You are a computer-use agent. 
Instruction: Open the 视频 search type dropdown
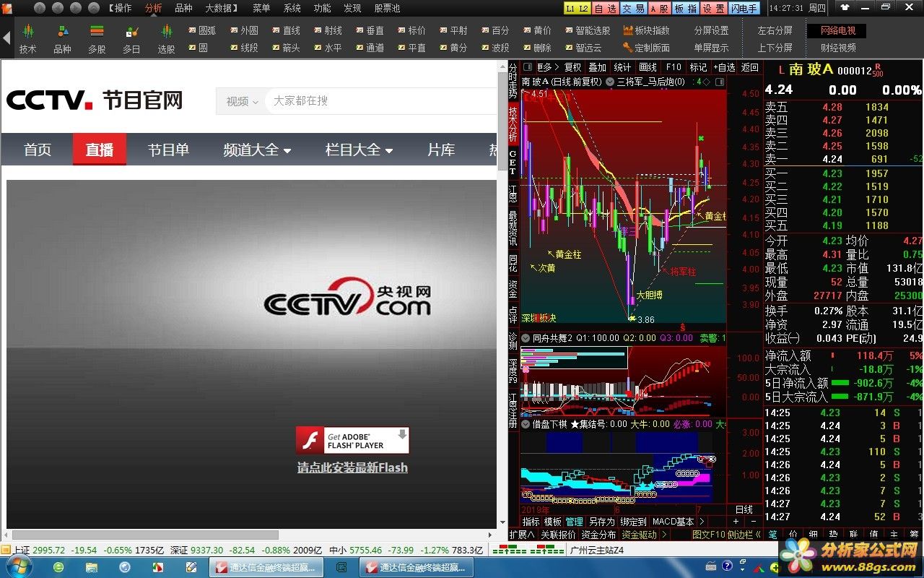coord(241,101)
